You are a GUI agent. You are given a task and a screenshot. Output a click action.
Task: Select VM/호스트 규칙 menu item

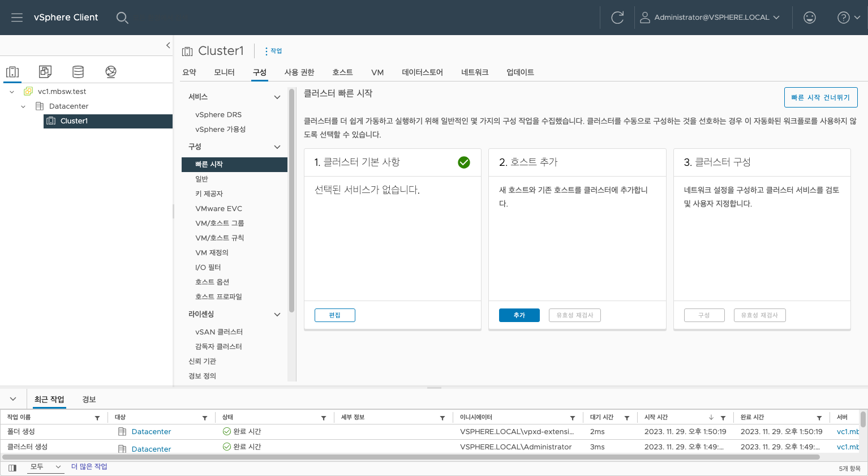(x=220, y=238)
